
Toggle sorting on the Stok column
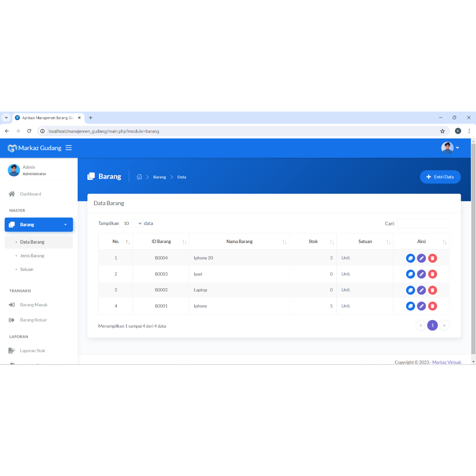tap(332, 242)
